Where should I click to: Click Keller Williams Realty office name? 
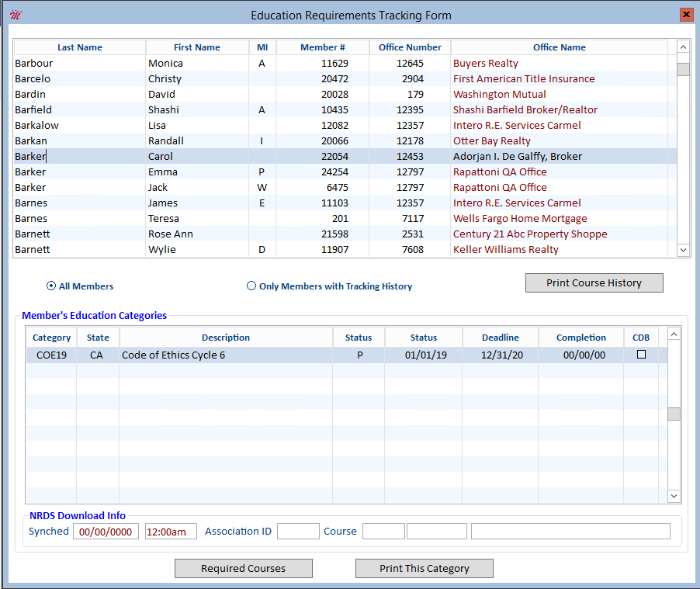506,250
